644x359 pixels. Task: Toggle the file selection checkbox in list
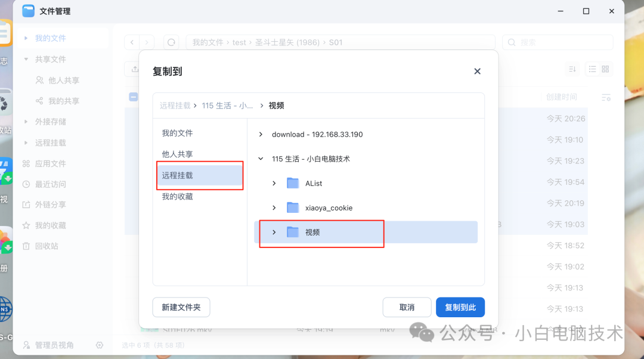132,97
